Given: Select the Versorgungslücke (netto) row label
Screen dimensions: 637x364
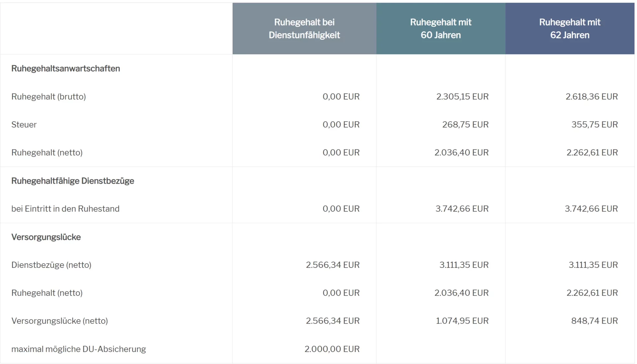Looking at the screenshot, I should [x=60, y=321].
